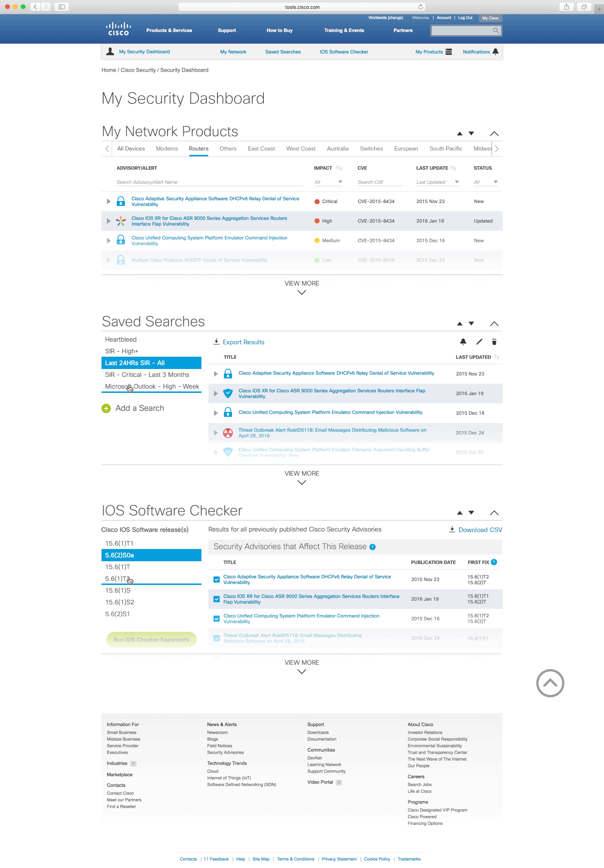The image size is (604, 868).
Task: Click browser reload icon in address bar
Action: [x=420, y=7]
